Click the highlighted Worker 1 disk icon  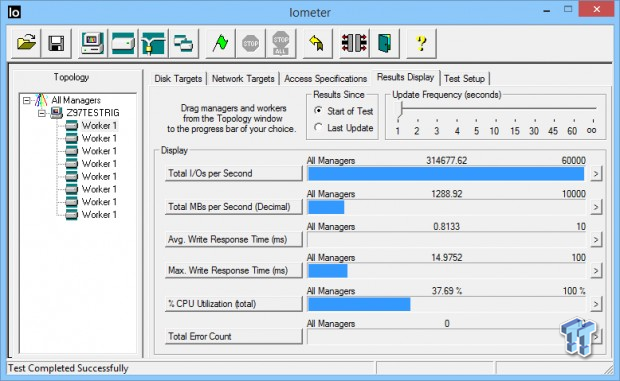coord(72,126)
